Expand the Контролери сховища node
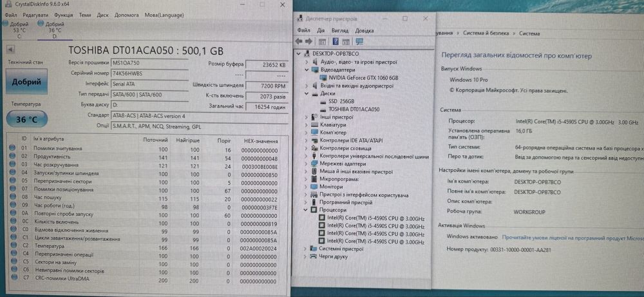This screenshot has height=297, width=644. pyautogui.click(x=307, y=148)
